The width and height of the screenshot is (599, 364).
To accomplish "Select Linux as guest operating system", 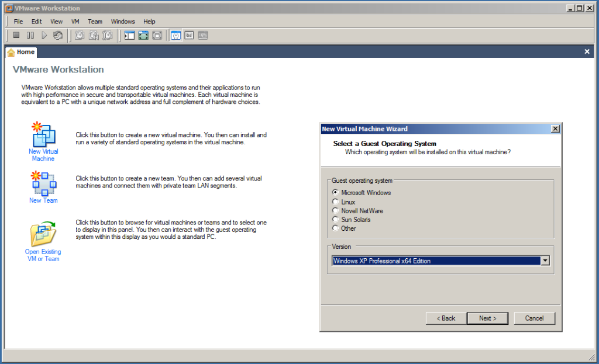I will [x=335, y=202].
